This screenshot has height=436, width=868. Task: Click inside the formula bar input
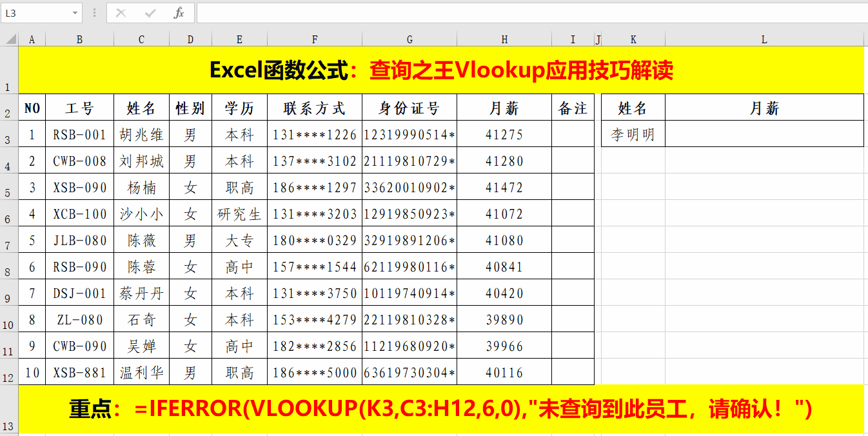531,13
